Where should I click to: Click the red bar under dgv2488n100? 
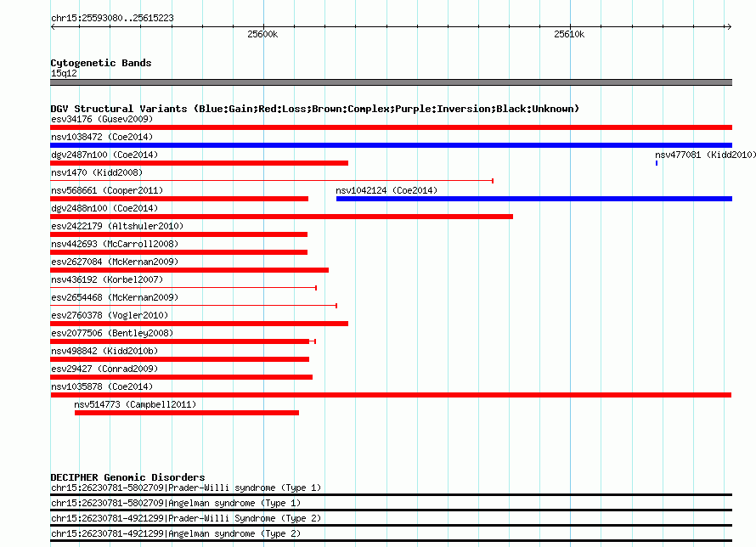pyautogui.click(x=281, y=217)
